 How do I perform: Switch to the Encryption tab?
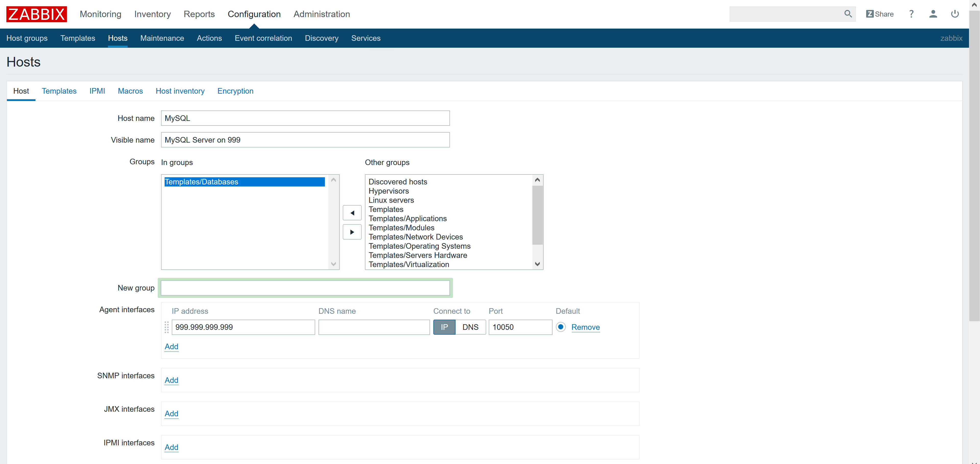[235, 91]
